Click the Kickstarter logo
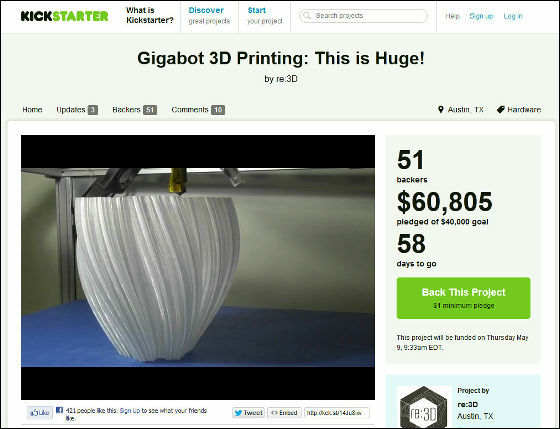The height and width of the screenshot is (429, 560). [x=65, y=16]
